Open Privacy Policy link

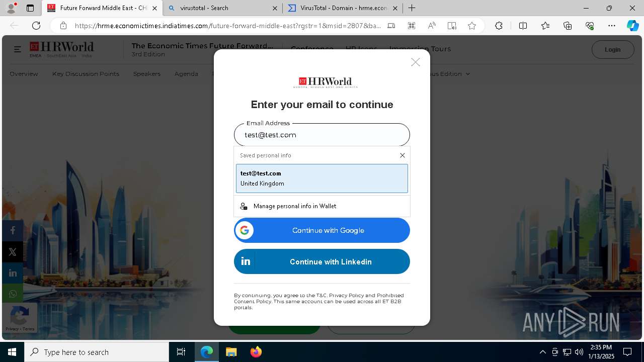tap(346, 296)
